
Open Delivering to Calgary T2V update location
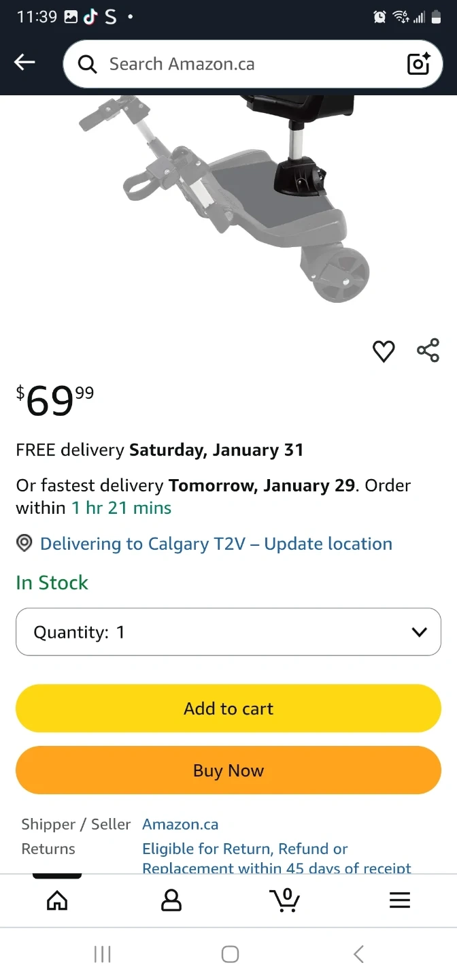(x=216, y=544)
